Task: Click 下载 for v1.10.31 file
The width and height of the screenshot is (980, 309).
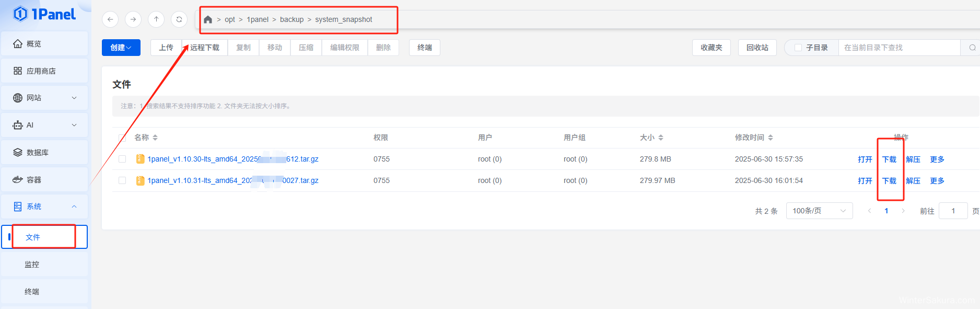Action: pos(889,181)
